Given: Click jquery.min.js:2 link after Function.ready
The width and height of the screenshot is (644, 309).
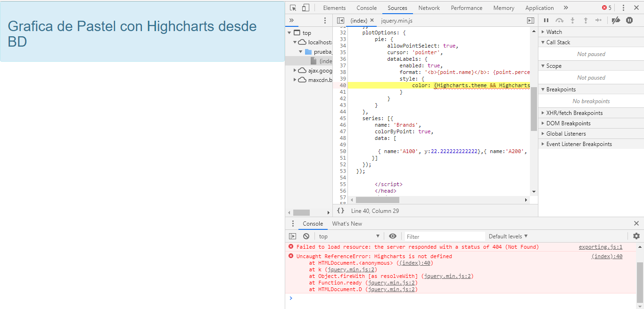Looking at the screenshot, I should (x=393, y=283).
